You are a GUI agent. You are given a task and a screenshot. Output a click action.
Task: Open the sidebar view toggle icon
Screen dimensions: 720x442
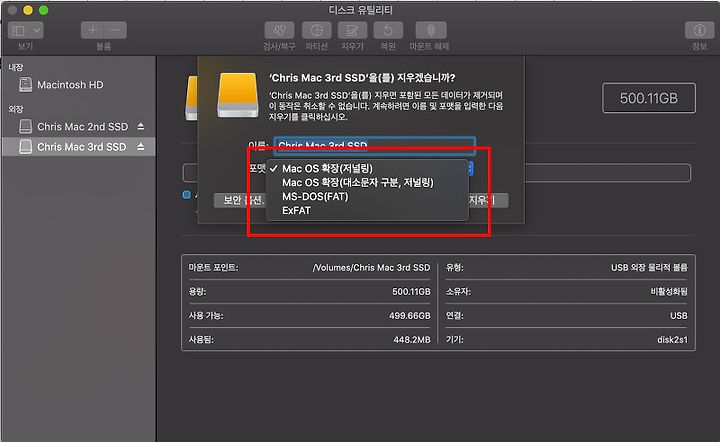tap(19, 31)
